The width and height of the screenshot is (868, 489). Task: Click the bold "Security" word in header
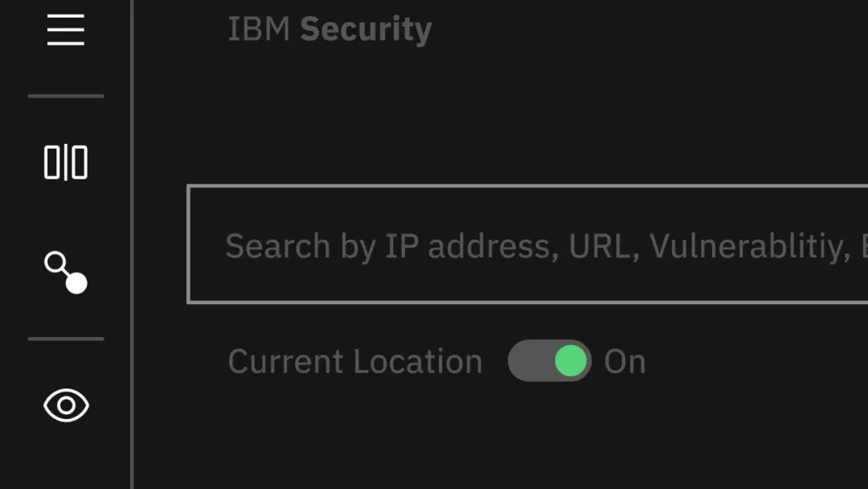click(366, 30)
